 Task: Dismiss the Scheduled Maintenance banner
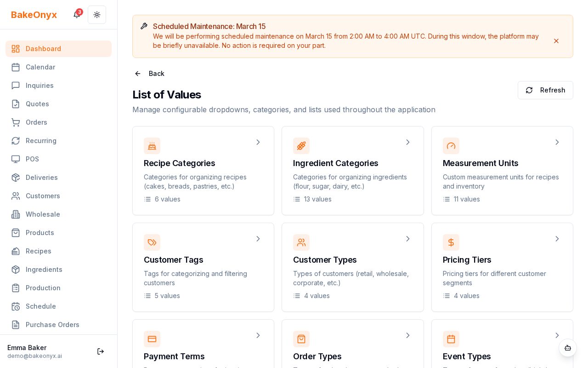556,41
